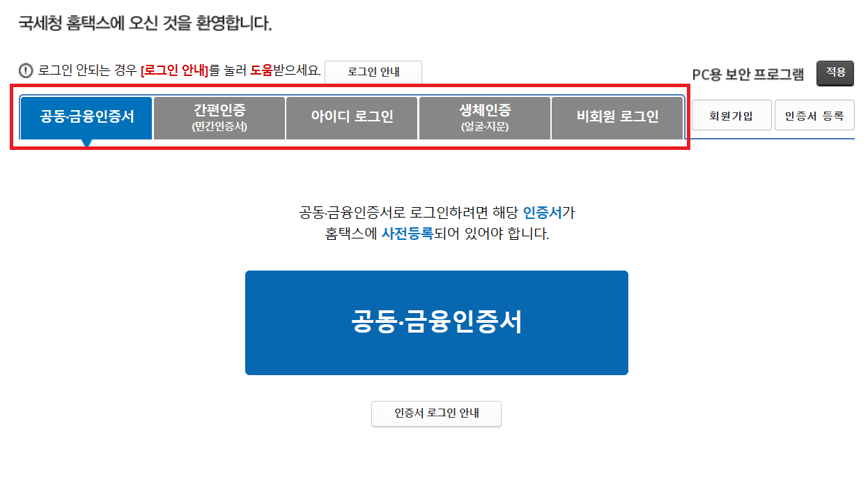Click the 공동·금융인증서로 로그인하려면 description line
868x486 pixels.
coord(437,211)
